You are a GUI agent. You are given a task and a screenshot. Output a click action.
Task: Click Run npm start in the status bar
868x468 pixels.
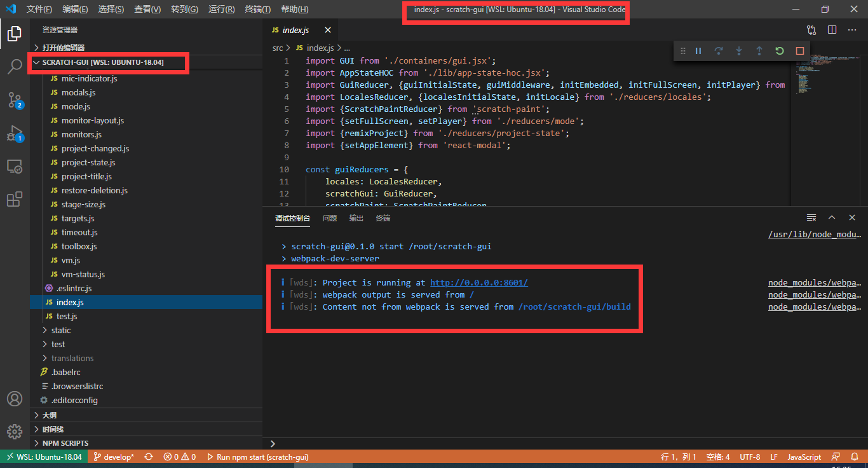point(258,457)
